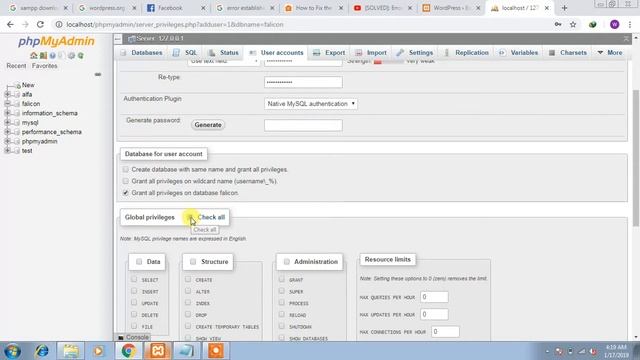
Task: Open XAMPP control panel taskbar icon
Action: pyautogui.click(x=158, y=351)
